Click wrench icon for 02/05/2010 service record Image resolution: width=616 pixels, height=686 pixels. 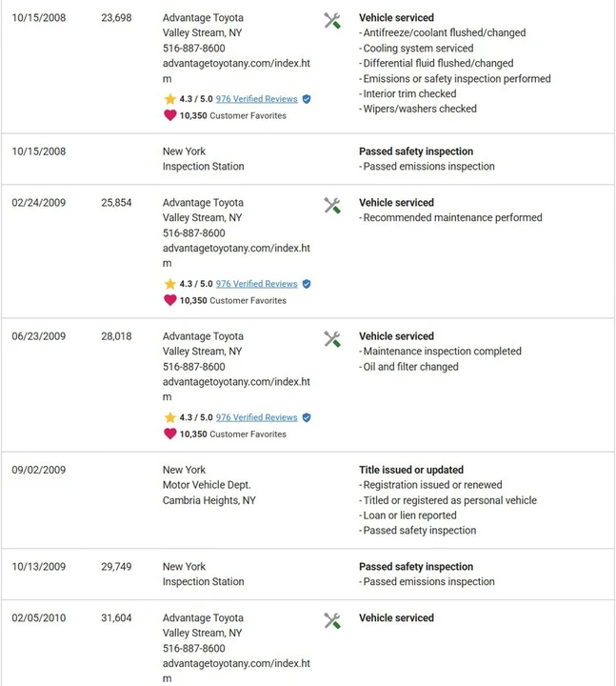point(332,621)
